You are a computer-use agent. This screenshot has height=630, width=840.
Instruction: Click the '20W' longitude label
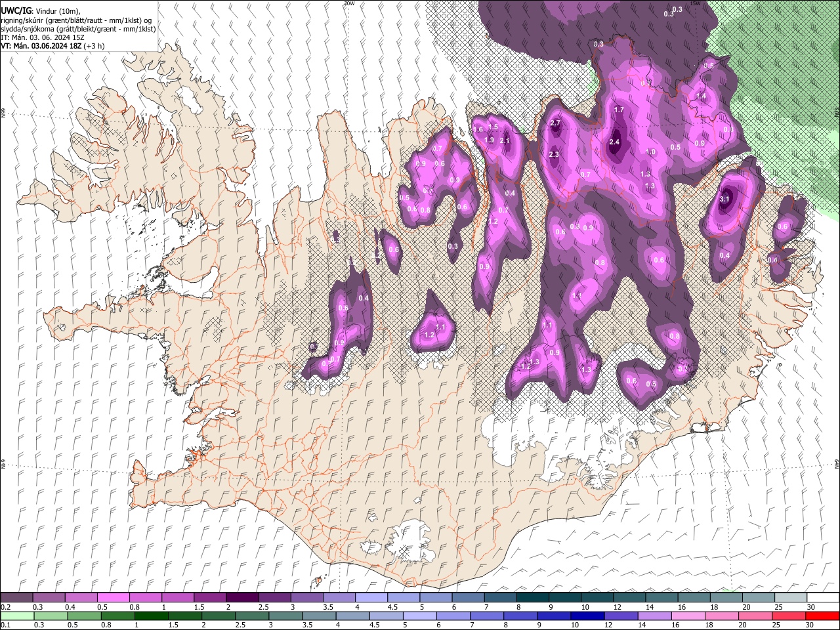click(348, 3)
